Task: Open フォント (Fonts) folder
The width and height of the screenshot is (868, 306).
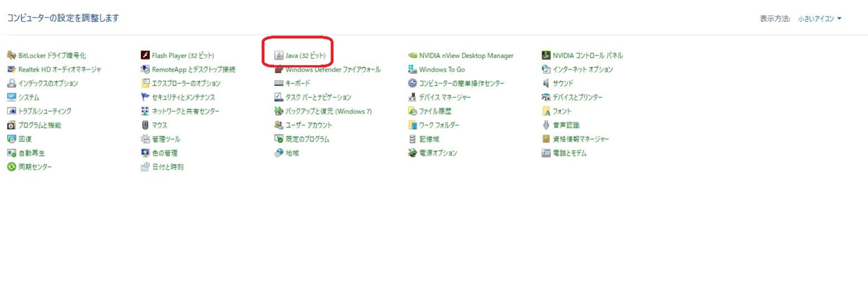Action: [557, 111]
